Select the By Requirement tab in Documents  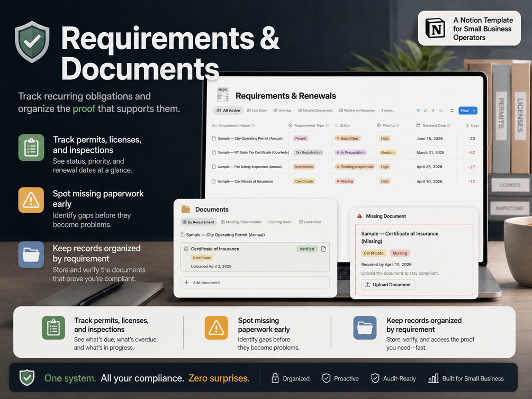(x=198, y=222)
